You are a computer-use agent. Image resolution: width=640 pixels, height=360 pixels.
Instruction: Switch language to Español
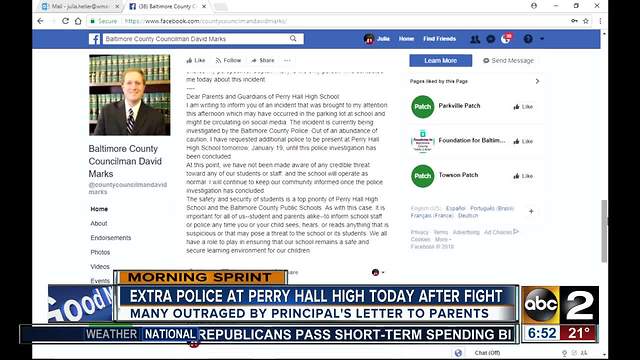[456, 208]
